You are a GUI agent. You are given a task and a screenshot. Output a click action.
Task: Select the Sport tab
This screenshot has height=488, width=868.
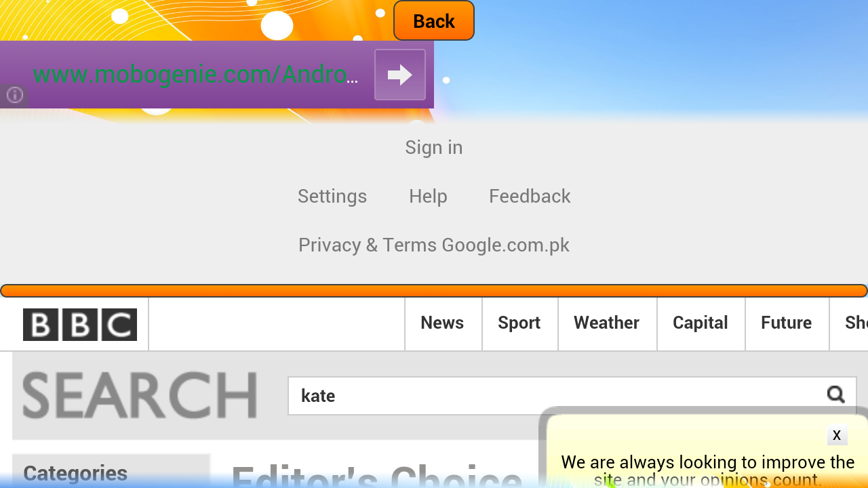(519, 324)
